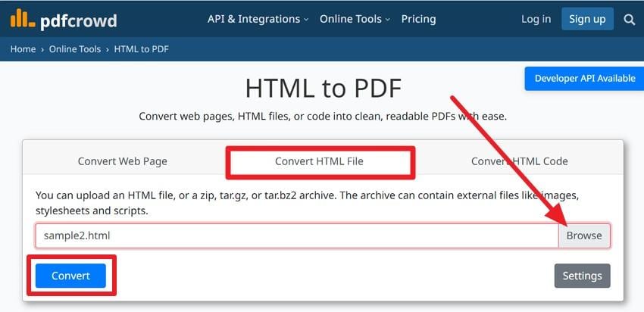Open the Pricing page
Viewport: 644px width, 312px height.
coord(418,19)
